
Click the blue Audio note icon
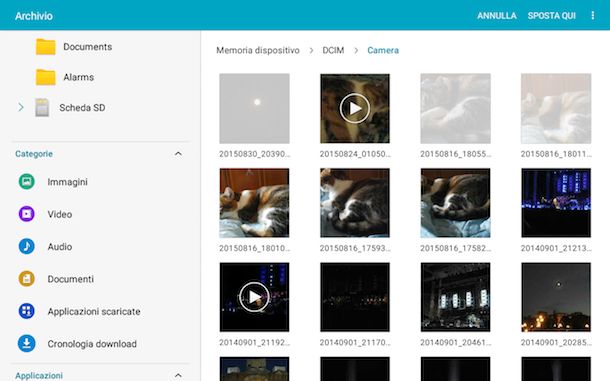tap(26, 246)
